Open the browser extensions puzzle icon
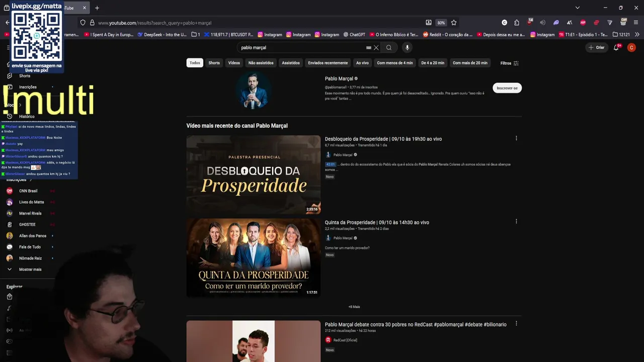 click(x=517, y=23)
